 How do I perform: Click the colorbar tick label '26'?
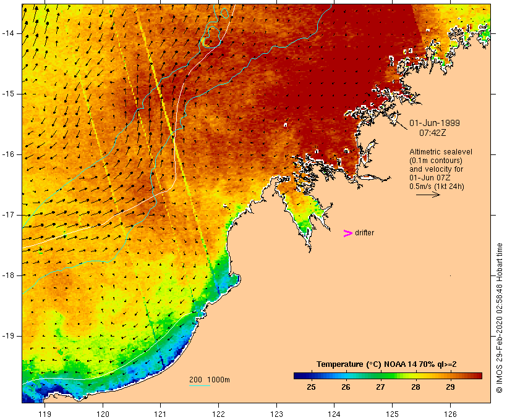tap(346, 387)
